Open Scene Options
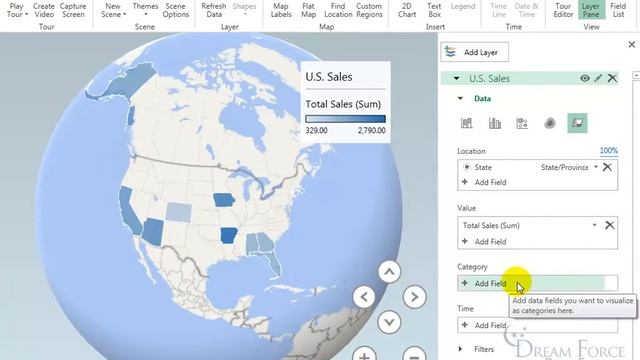The width and height of the screenshot is (640, 360). (x=176, y=10)
